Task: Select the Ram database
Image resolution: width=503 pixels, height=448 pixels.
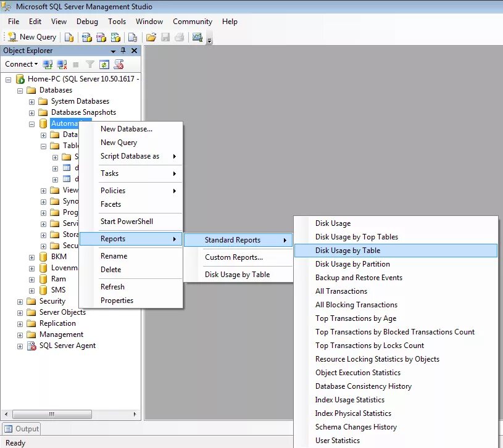Action: click(59, 279)
